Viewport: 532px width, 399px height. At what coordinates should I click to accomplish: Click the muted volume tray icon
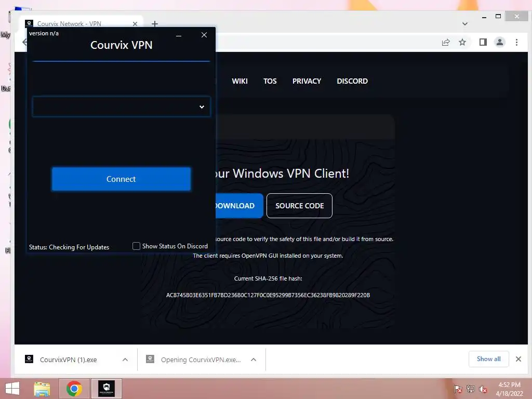click(483, 389)
